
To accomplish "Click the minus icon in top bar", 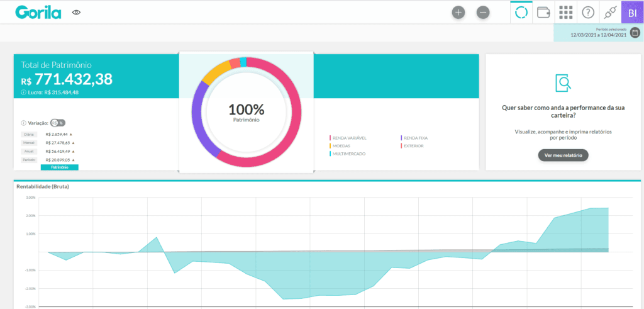I will click(x=483, y=12).
